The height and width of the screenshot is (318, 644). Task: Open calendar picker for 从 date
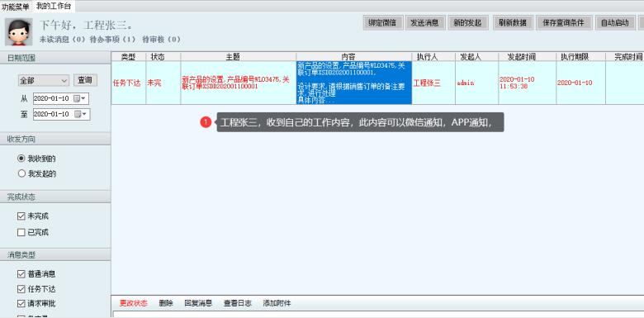coord(77,98)
